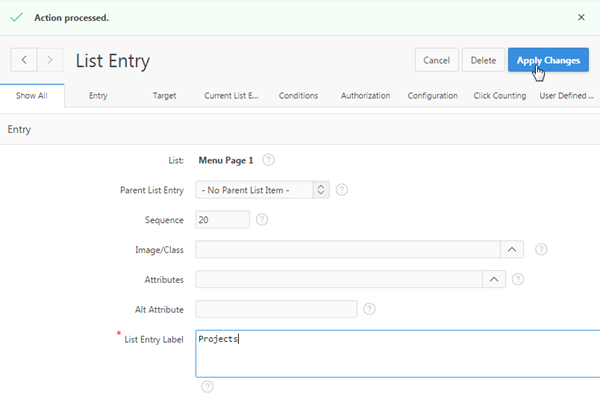Click the Entry section heading
The image size is (600, 400).
pyautogui.click(x=19, y=129)
